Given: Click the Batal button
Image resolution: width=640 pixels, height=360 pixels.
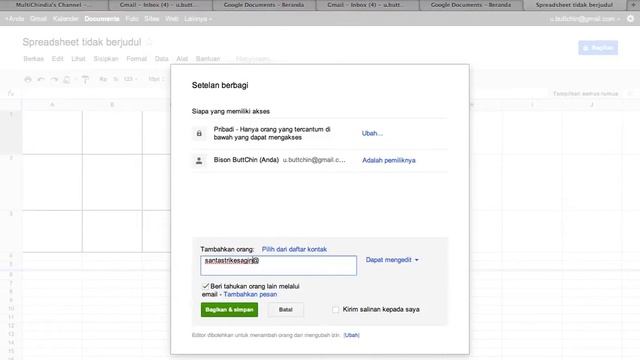Looking at the screenshot, I should point(286,310).
